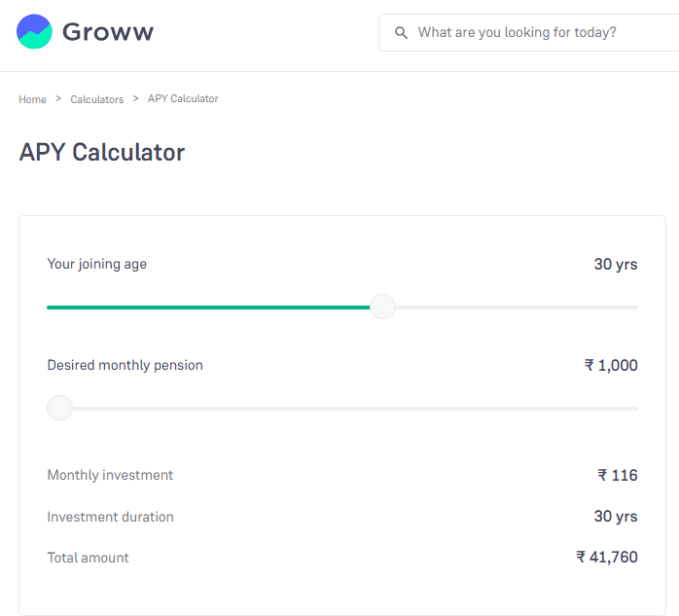Click the search magnifier icon
The width and height of the screenshot is (679, 616).
(x=401, y=33)
